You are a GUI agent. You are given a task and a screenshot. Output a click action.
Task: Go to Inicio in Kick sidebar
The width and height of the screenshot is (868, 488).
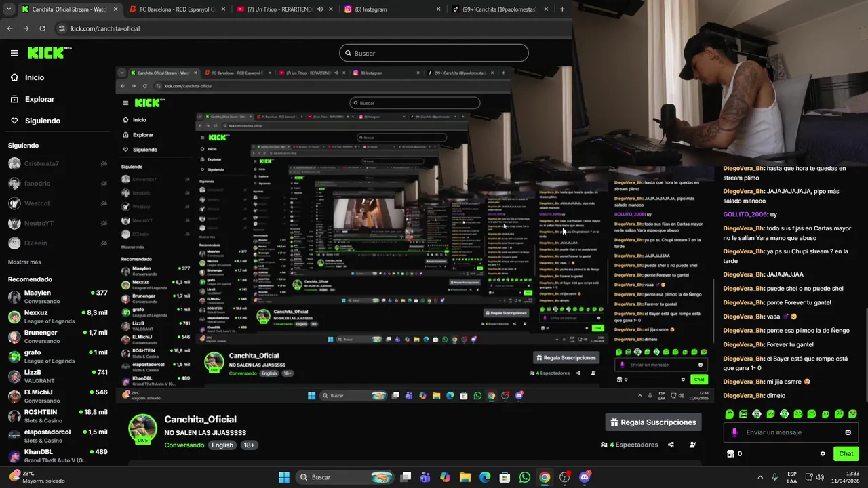(27, 77)
